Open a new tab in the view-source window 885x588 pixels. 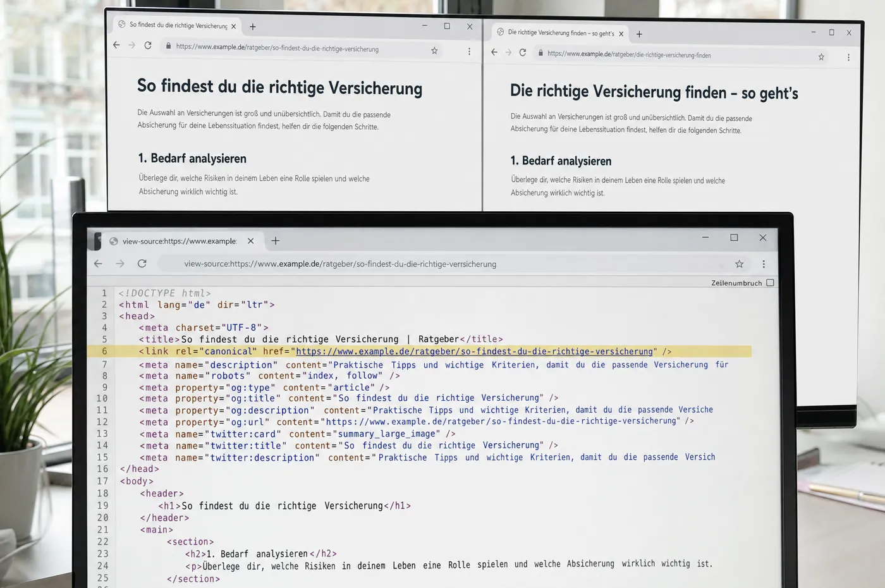(276, 241)
